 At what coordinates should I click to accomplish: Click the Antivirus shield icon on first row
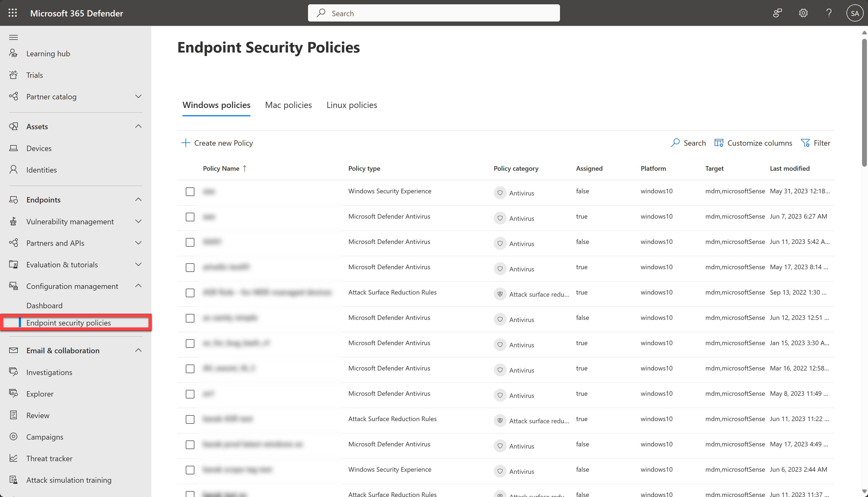tap(500, 192)
